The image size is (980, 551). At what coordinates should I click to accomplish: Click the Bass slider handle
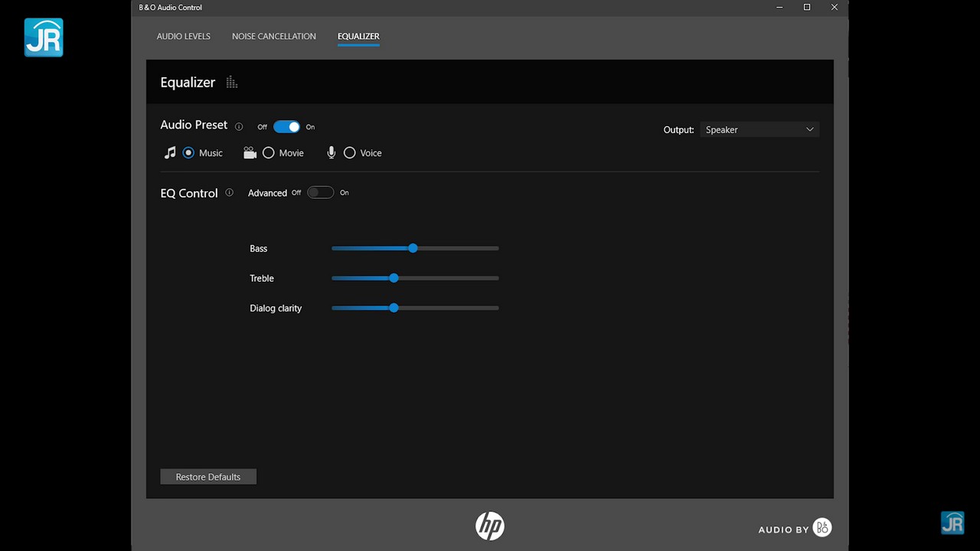pos(413,248)
